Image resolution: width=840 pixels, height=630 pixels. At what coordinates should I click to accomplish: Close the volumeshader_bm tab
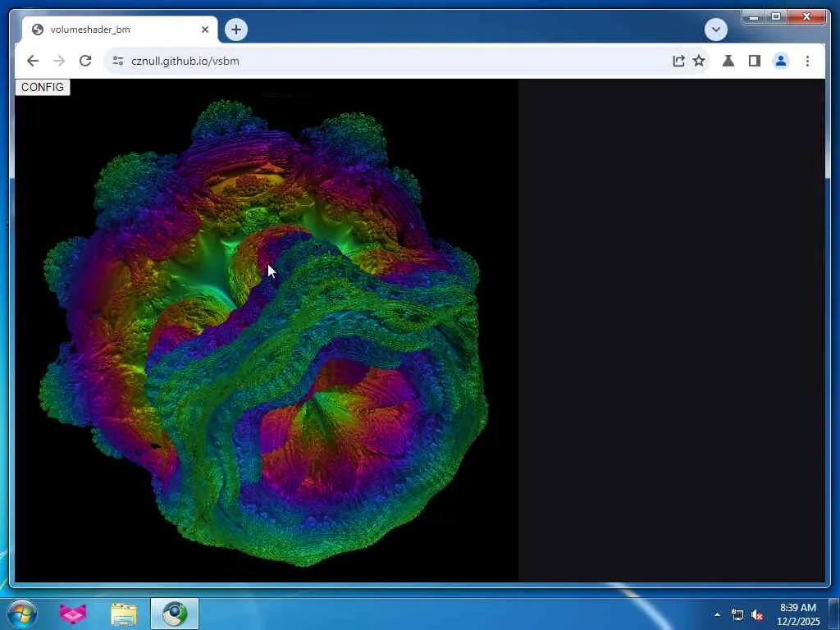pyautogui.click(x=204, y=30)
